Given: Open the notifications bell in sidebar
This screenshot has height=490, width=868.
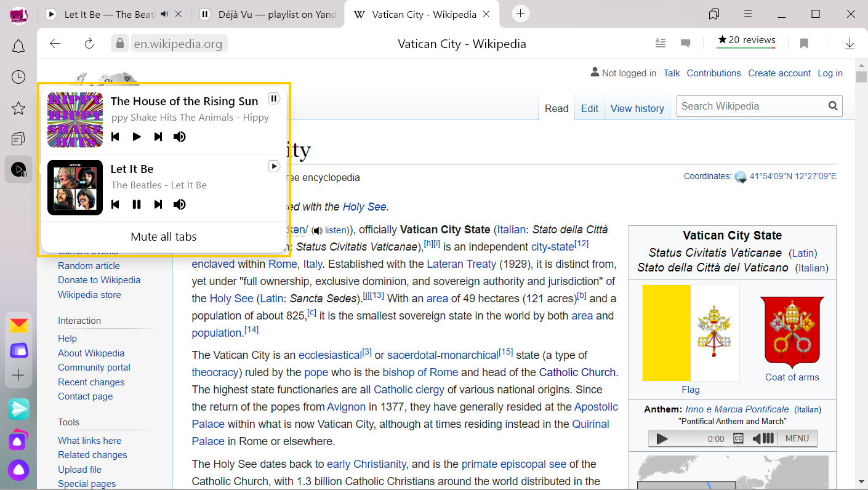Looking at the screenshot, I should pyautogui.click(x=18, y=47).
